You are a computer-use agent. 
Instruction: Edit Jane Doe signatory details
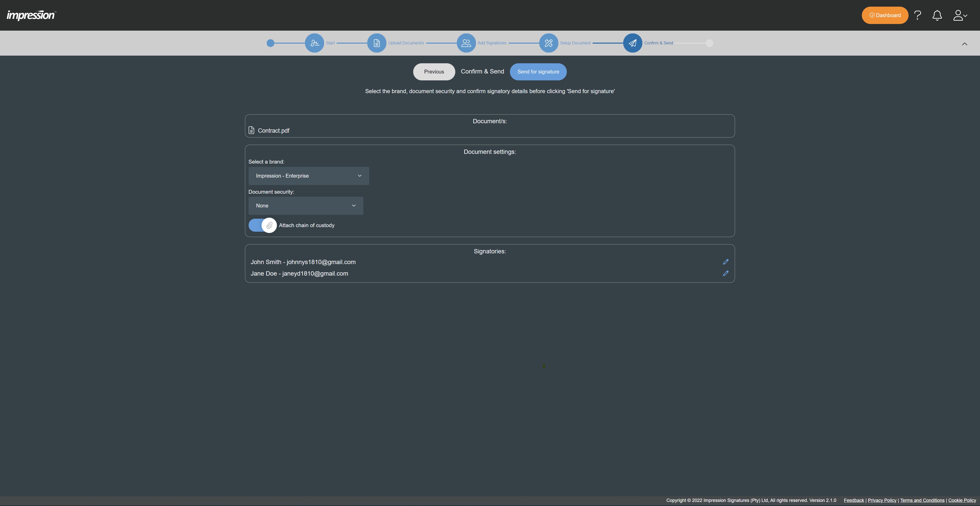[x=726, y=273]
